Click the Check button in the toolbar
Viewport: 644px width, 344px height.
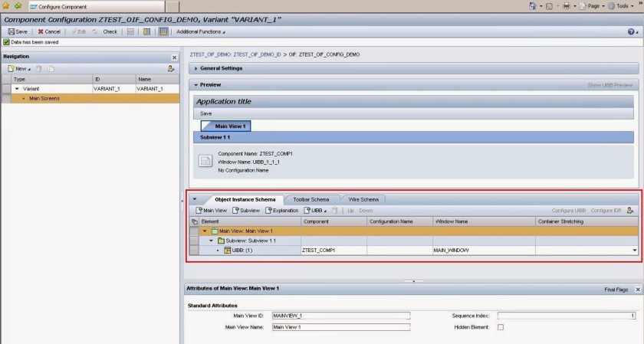point(105,31)
